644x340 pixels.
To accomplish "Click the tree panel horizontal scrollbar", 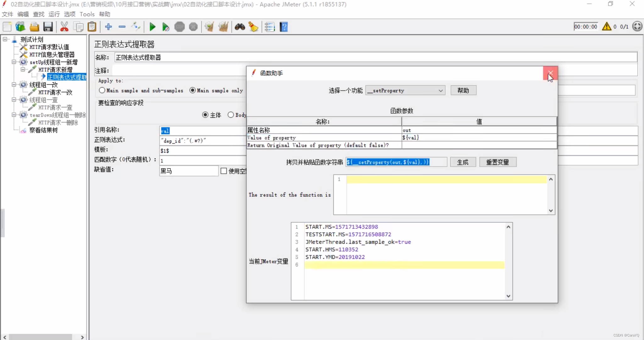I will click(40, 337).
